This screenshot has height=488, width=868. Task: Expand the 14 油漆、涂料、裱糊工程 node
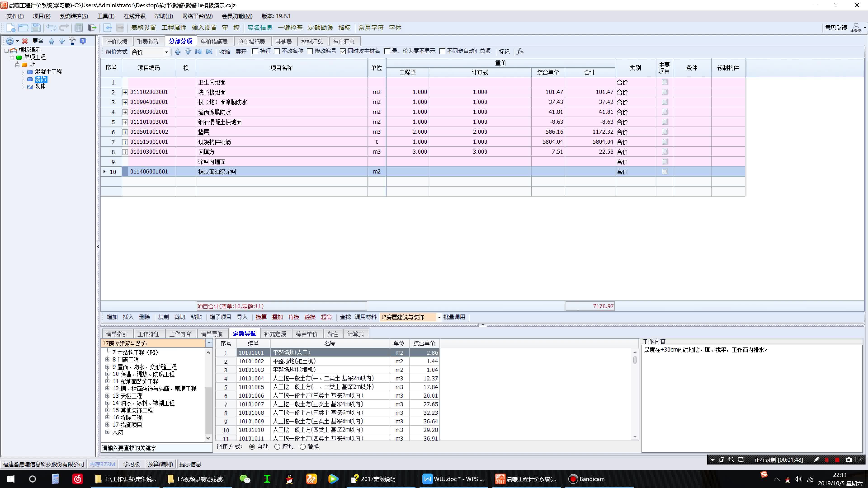107,403
